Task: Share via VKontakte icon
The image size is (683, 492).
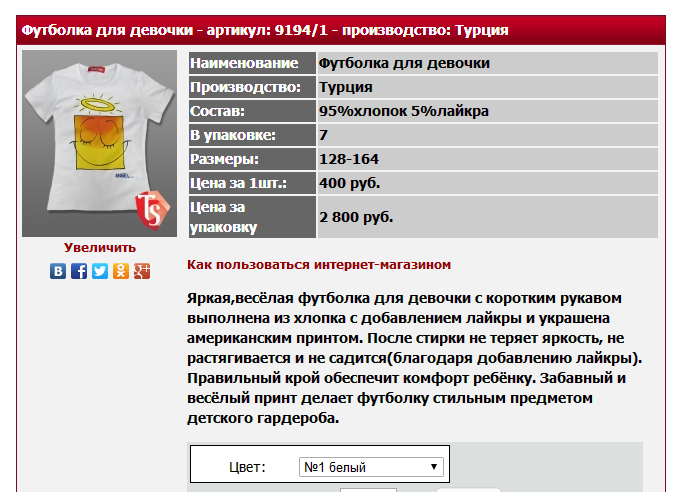Action: tap(58, 271)
